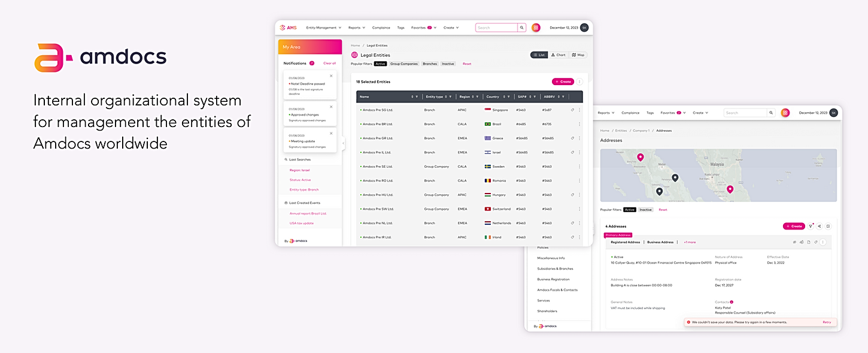The height and width of the screenshot is (353, 868).
Task: Toggle the Inactive filter in Addresses window
Action: 645,210
